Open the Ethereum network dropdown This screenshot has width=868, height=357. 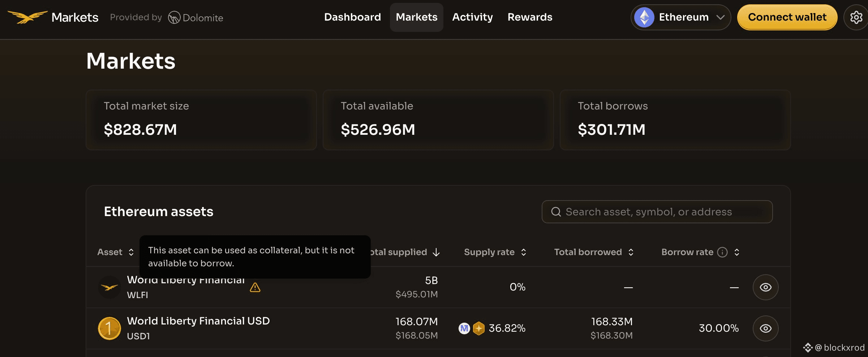tap(681, 17)
